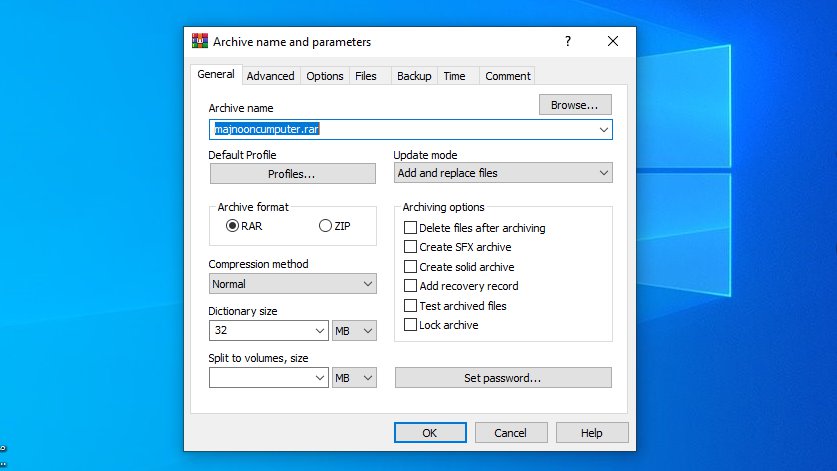Expand the Compression method dropdown
Image resolution: width=837 pixels, height=471 pixels.
click(x=292, y=284)
